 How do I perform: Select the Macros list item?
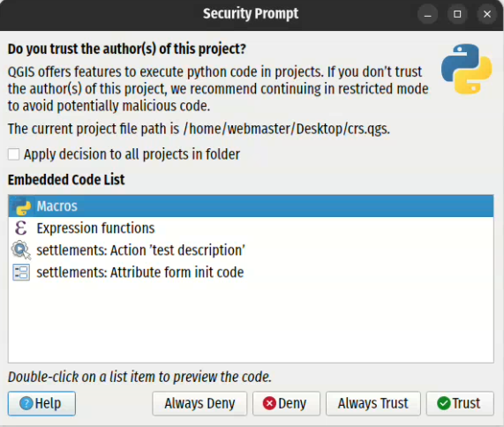[x=251, y=206]
